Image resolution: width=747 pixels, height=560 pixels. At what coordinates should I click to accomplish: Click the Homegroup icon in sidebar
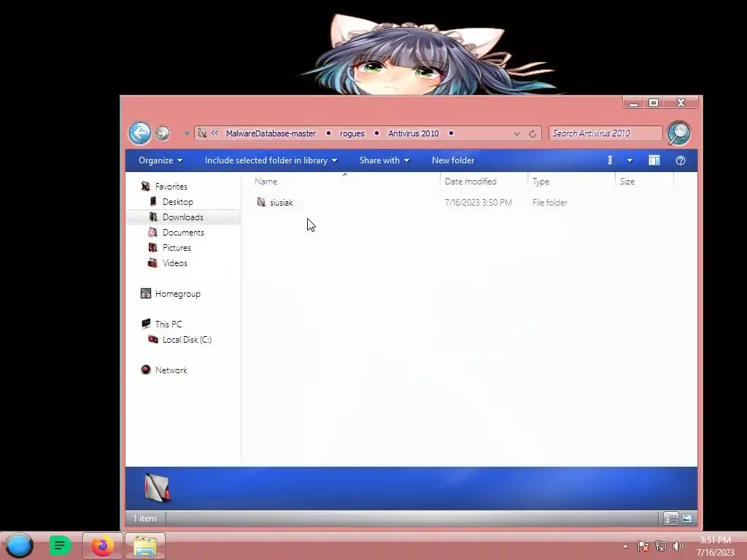coord(146,293)
